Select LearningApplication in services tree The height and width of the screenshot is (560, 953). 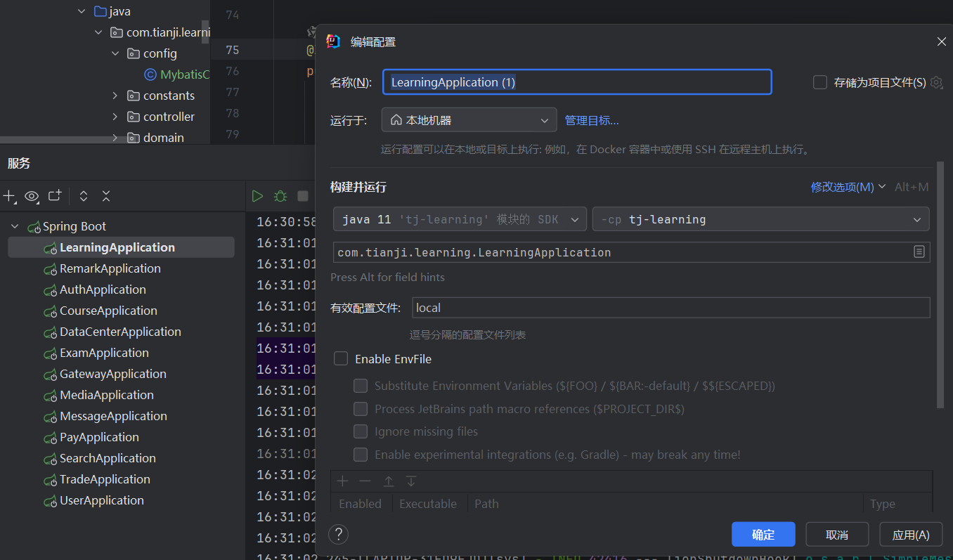pos(121,247)
